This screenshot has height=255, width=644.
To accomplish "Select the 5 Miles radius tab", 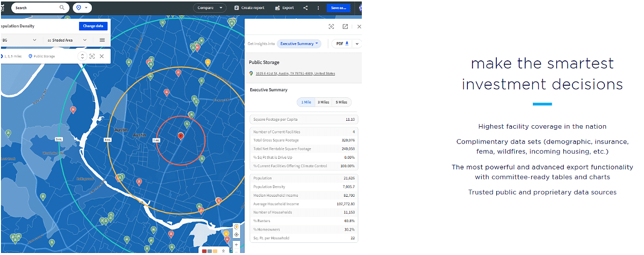I will point(342,102).
